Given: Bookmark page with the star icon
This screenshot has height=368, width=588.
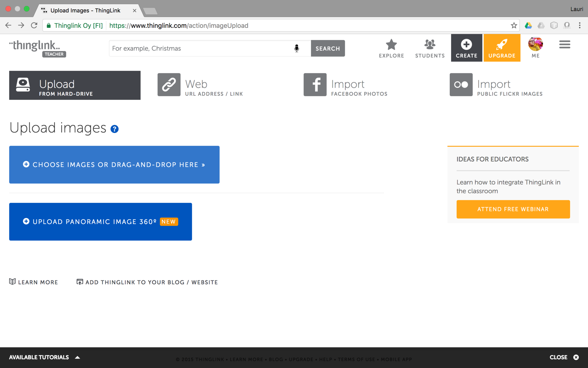Looking at the screenshot, I should pos(514,26).
